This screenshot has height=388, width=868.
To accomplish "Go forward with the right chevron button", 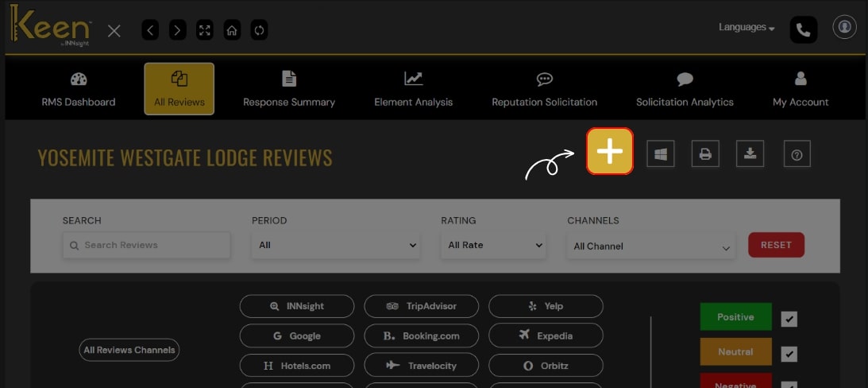I will [x=177, y=30].
